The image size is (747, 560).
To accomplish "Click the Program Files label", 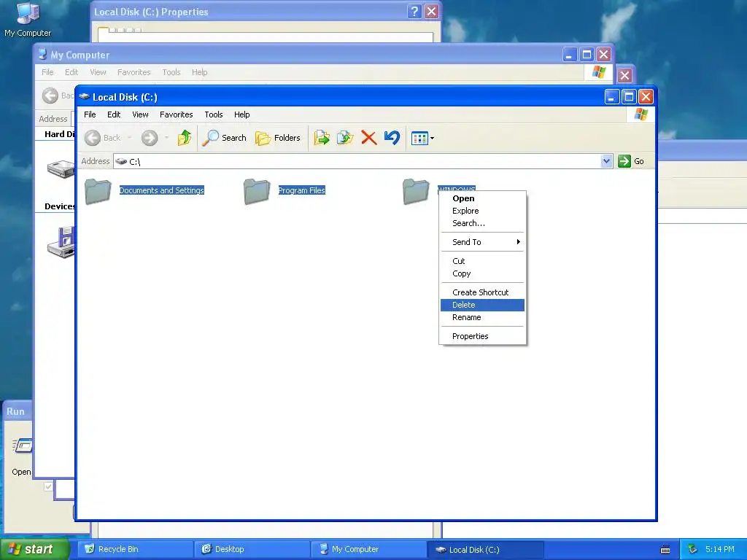I will (301, 190).
